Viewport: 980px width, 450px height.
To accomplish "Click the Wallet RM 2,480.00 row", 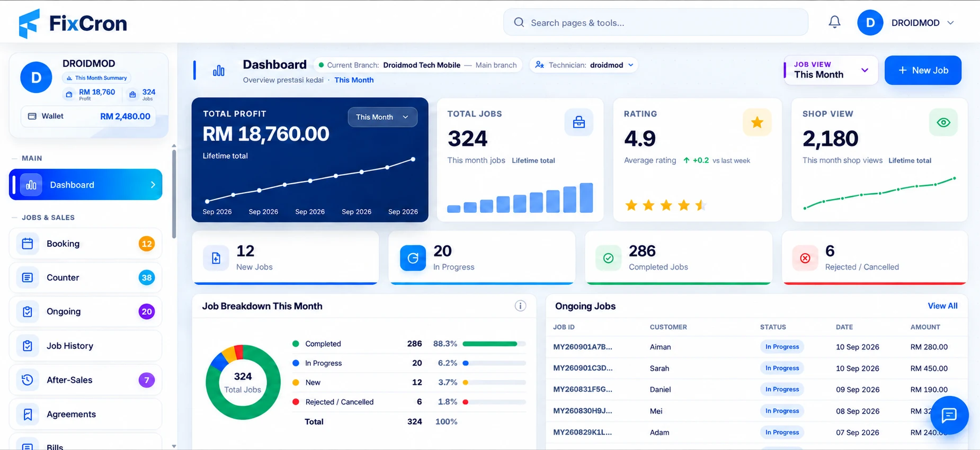I will click(88, 116).
